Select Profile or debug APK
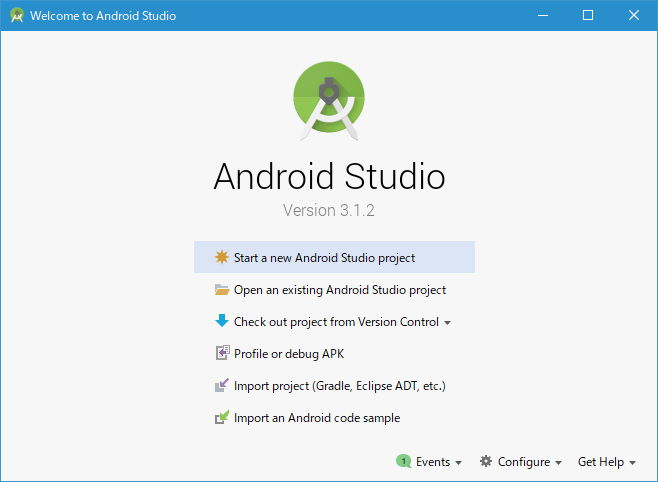 (x=334, y=354)
